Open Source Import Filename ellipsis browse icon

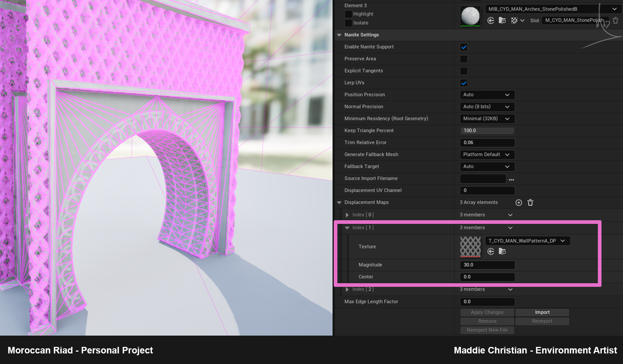pos(512,179)
